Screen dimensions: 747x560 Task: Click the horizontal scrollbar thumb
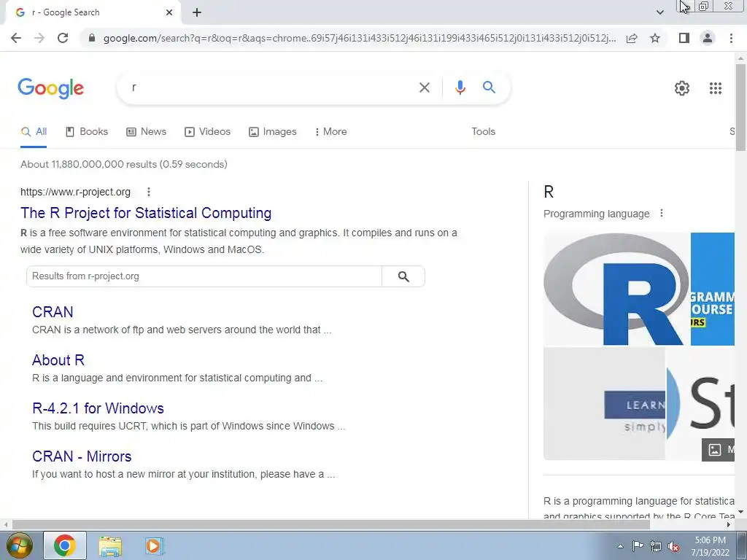(x=331, y=525)
